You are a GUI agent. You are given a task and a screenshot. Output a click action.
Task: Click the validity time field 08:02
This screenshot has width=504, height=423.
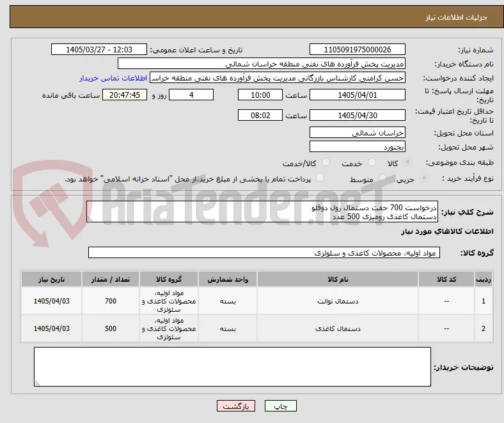click(260, 115)
